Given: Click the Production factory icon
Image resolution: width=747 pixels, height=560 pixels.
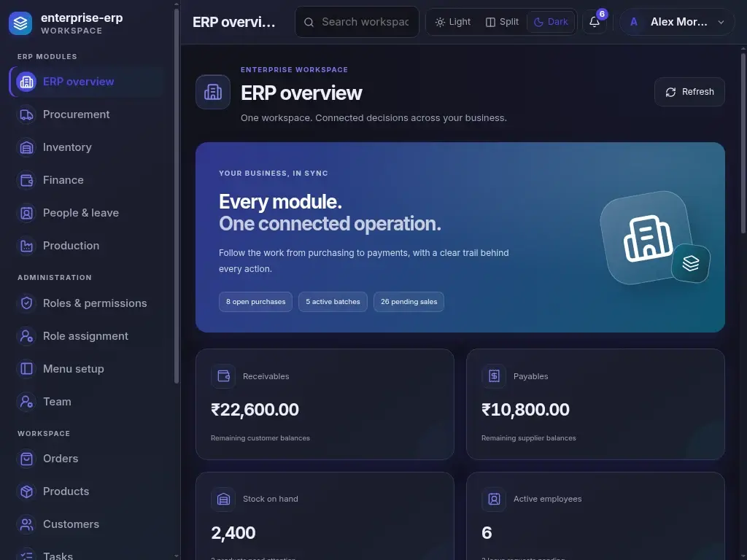Looking at the screenshot, I should (27, 246).
